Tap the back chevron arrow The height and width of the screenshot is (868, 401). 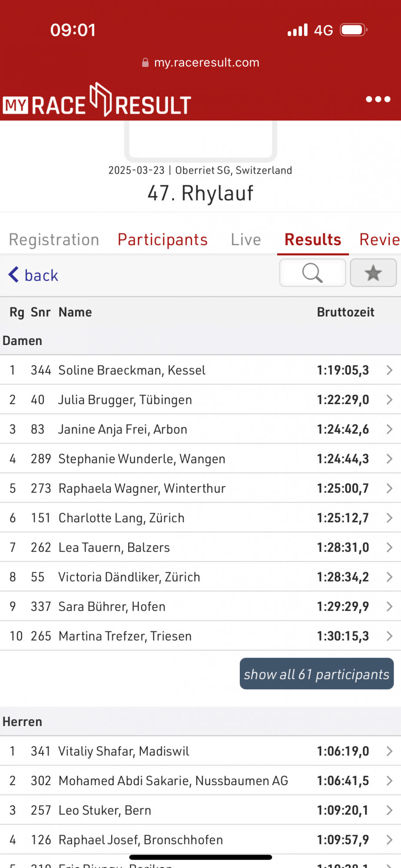[x=14, y=275]
